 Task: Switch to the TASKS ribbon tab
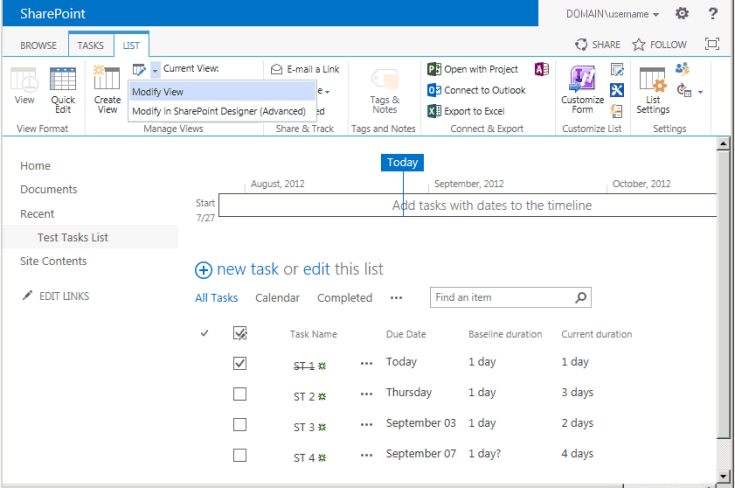(x=90, y=45)
